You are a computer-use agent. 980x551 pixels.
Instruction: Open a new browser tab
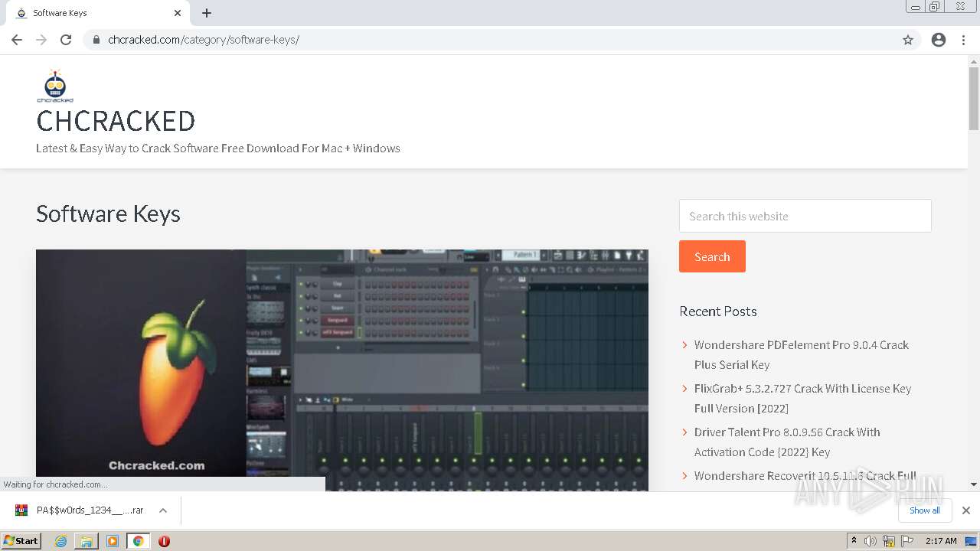207,13
